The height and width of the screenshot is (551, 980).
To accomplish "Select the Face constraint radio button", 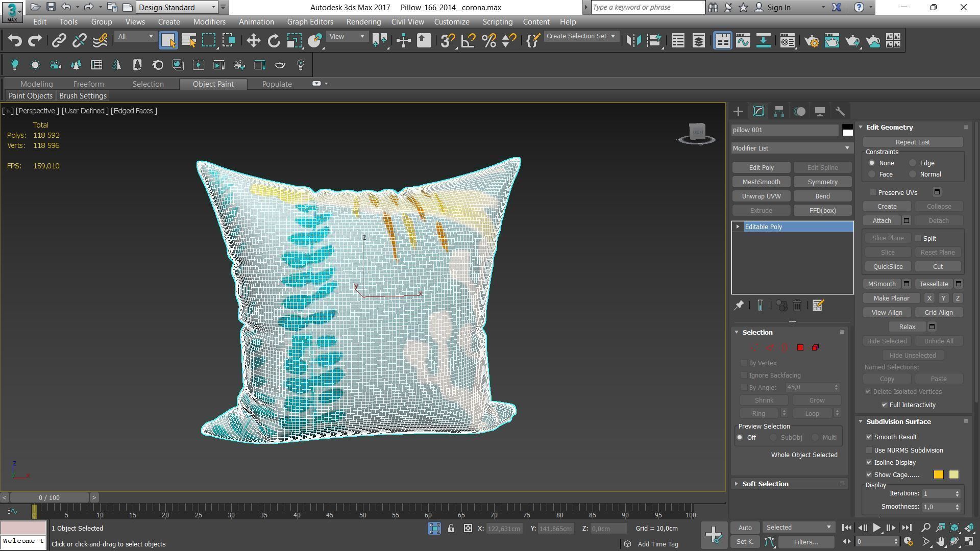I will pyautogui.click(x=872, y=174).
